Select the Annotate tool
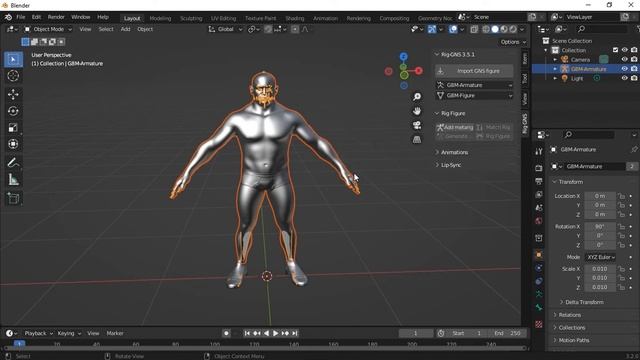The width and height of the screenshot is (640, 360). (x=13, y=163)
